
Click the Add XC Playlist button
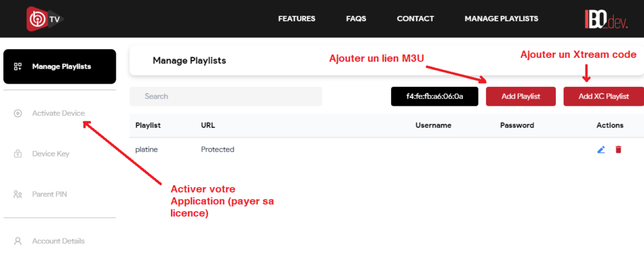point(604,96)
